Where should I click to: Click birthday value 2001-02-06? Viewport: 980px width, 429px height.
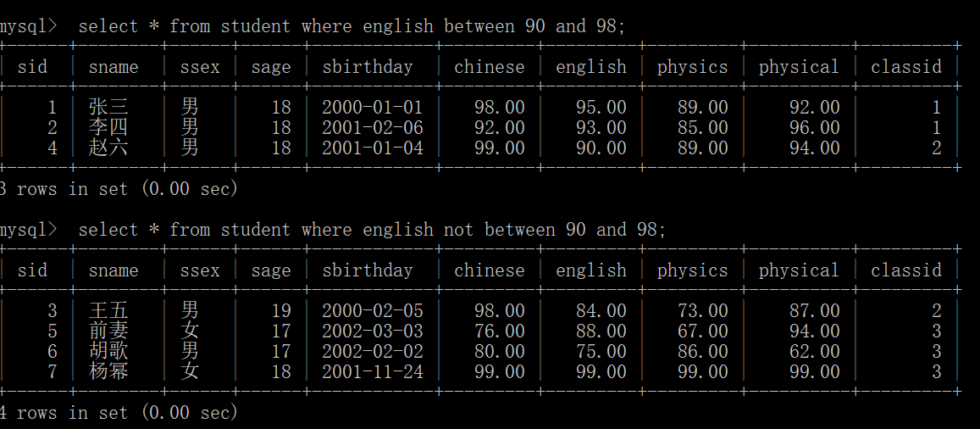(373, 127)
